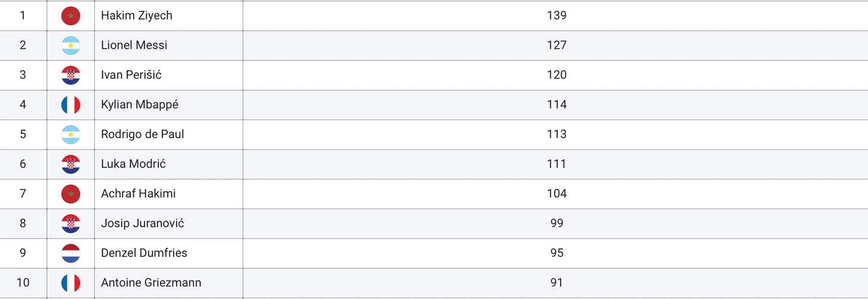Screen dimensions: 868x299
Task: Click Croatia flag icon beside Josip Juranović
Action: pos(71,224)
